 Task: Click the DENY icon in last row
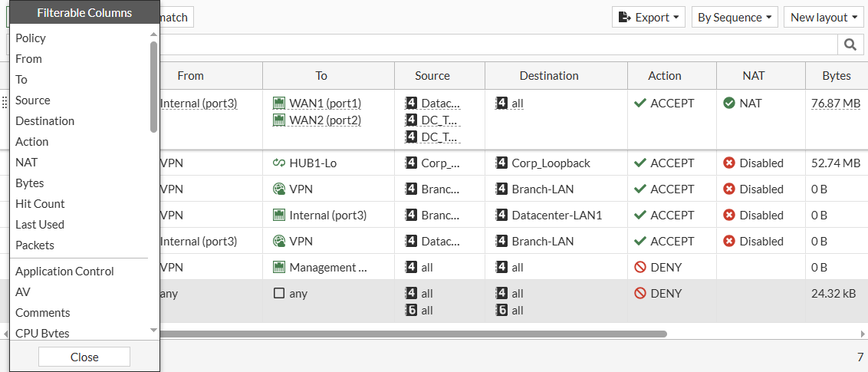(x=640, y=294)
